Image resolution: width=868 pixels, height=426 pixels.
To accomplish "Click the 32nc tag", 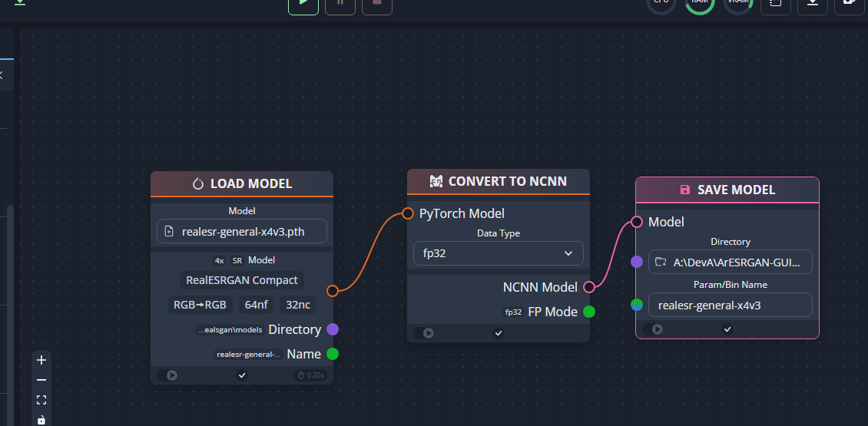I will point(298,304).
